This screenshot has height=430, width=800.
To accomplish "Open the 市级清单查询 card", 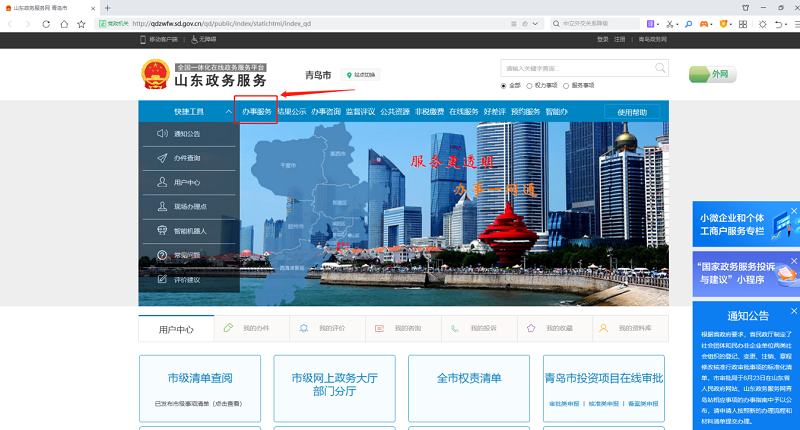I will coord(200,379).
